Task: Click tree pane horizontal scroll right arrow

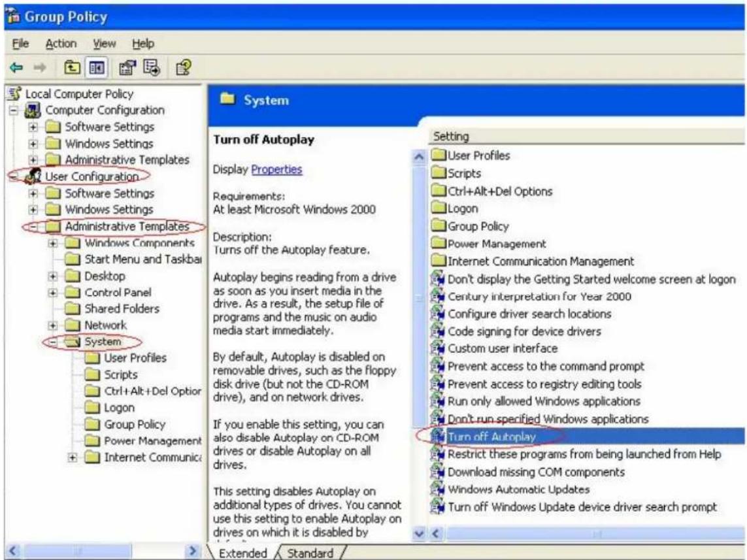Action: (x=193, y=551)
